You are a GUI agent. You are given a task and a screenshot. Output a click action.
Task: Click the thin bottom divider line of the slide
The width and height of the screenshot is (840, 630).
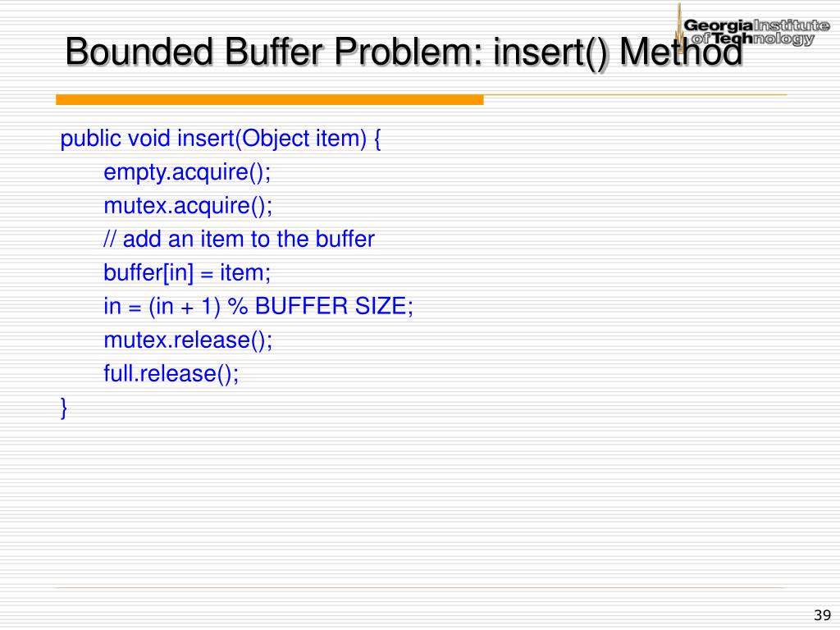(x=421, y=588)
